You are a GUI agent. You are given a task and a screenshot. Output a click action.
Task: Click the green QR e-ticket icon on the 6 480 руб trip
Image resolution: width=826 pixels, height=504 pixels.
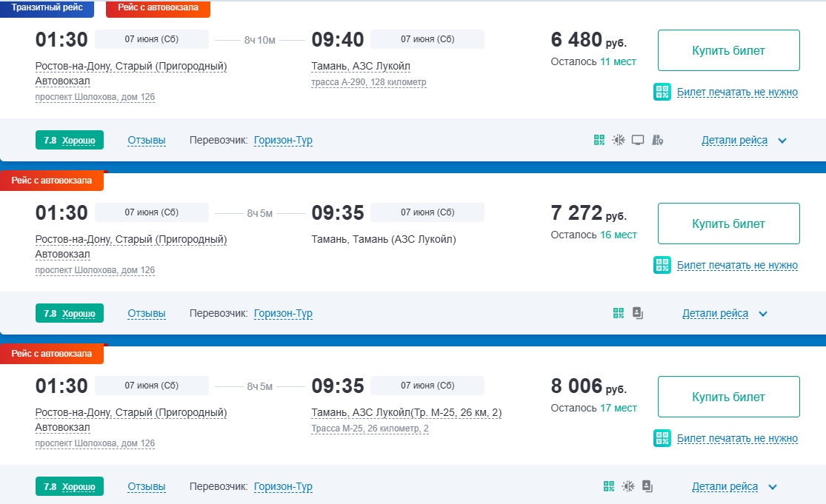[x=599, y=140]
